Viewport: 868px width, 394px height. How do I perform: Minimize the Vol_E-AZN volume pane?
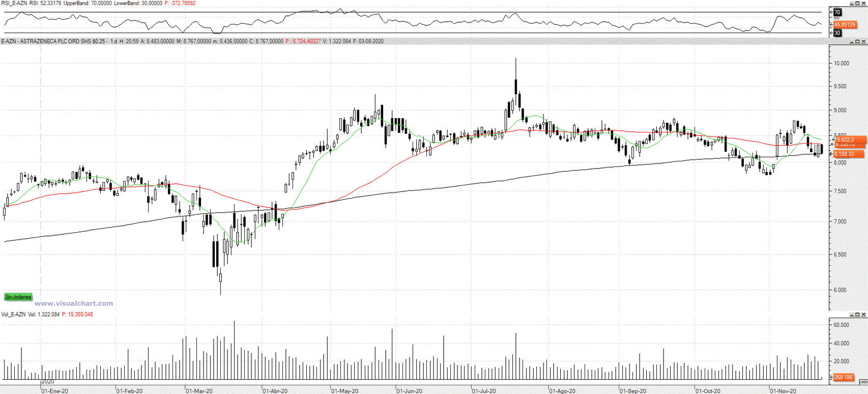point(852,314)
